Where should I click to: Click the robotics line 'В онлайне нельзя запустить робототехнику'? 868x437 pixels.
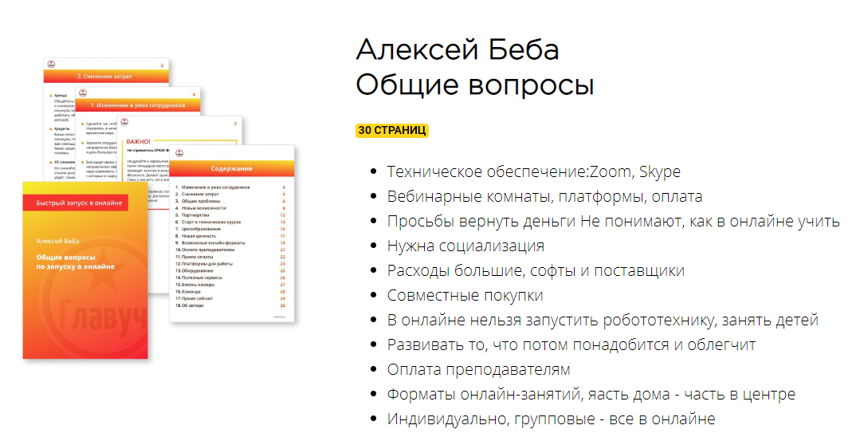(603, 321)
